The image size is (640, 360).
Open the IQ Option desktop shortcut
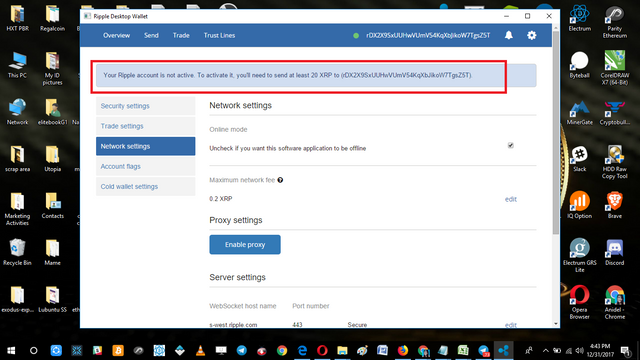580,205
